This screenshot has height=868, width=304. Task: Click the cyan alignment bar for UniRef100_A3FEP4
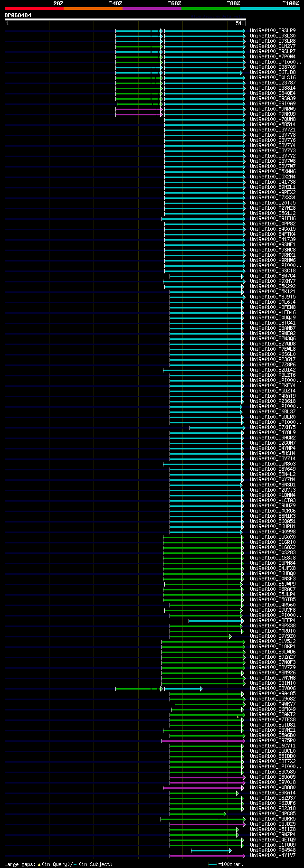(x=216, y=621)
